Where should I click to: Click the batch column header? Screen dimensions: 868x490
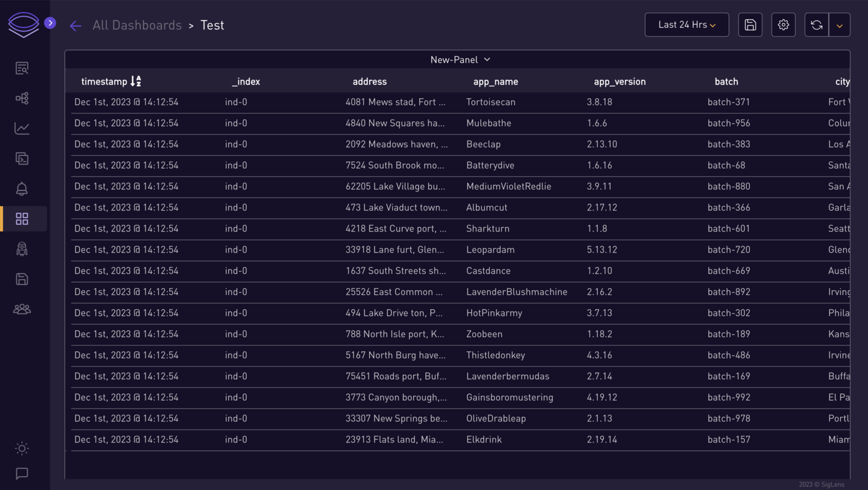point(726,81)
